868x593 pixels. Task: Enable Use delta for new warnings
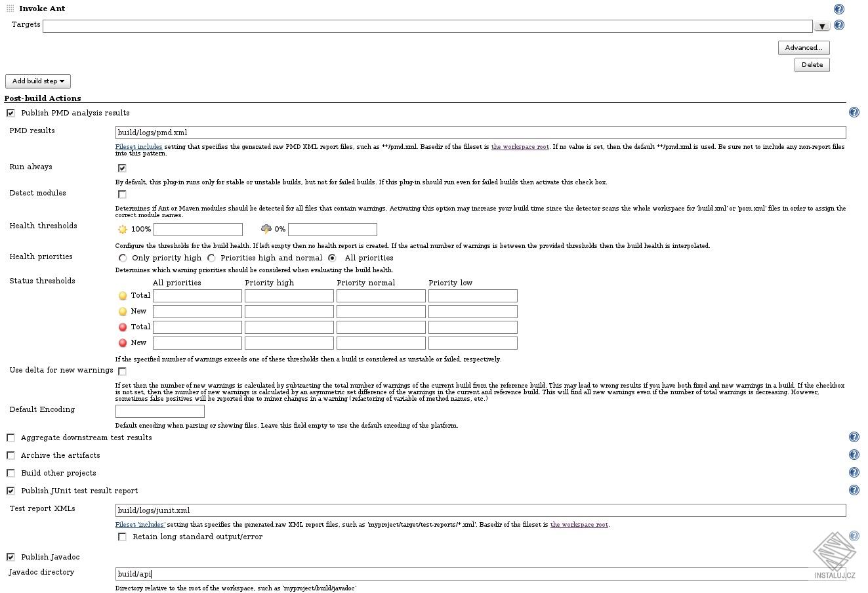click(x=122, y=371)
